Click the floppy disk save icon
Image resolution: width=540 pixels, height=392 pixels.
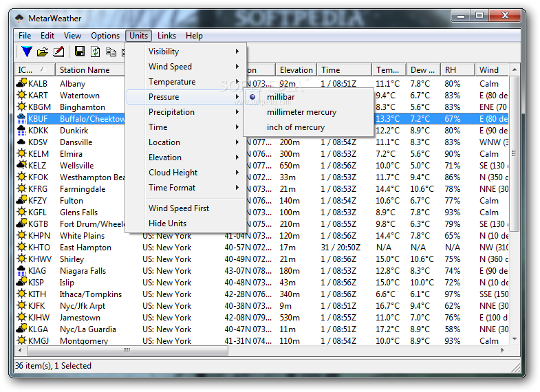(x=80, y=52)
